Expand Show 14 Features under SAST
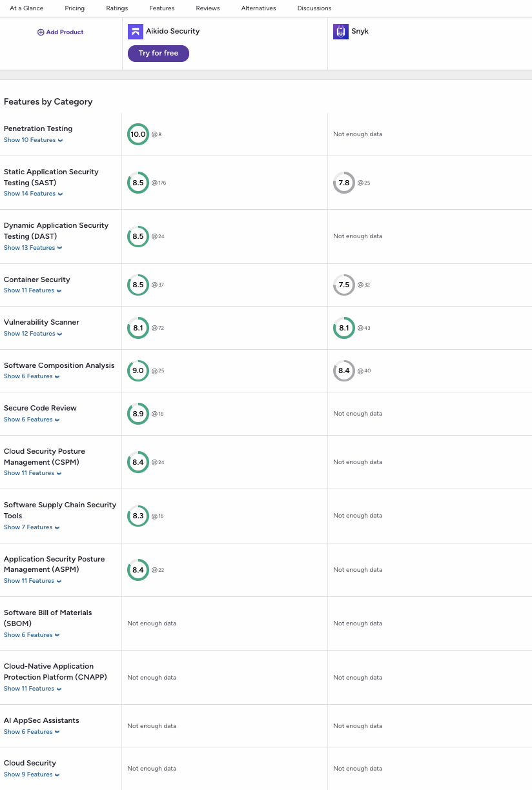The width and height of the screenshot is (532, 790). (33, 194)
